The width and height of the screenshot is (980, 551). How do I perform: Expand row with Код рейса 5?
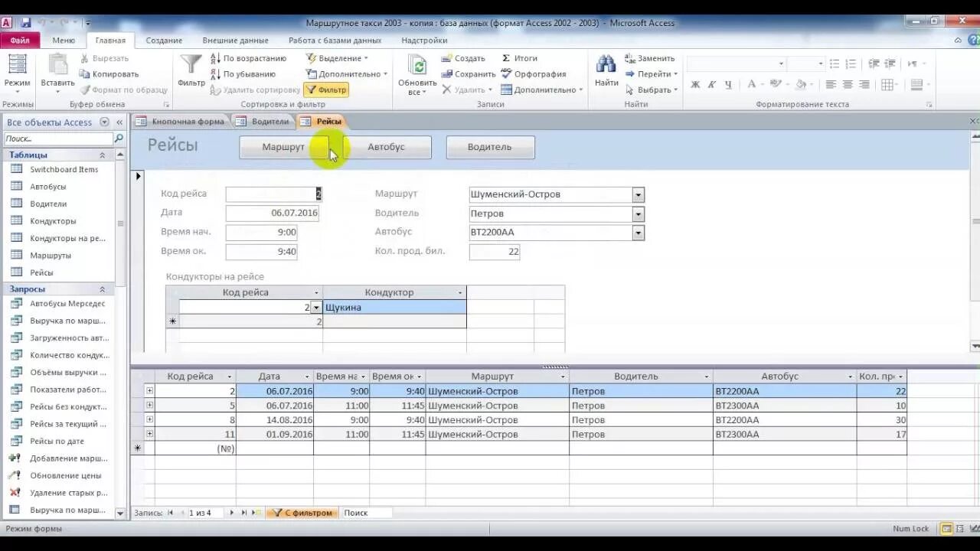click(149, 405)
